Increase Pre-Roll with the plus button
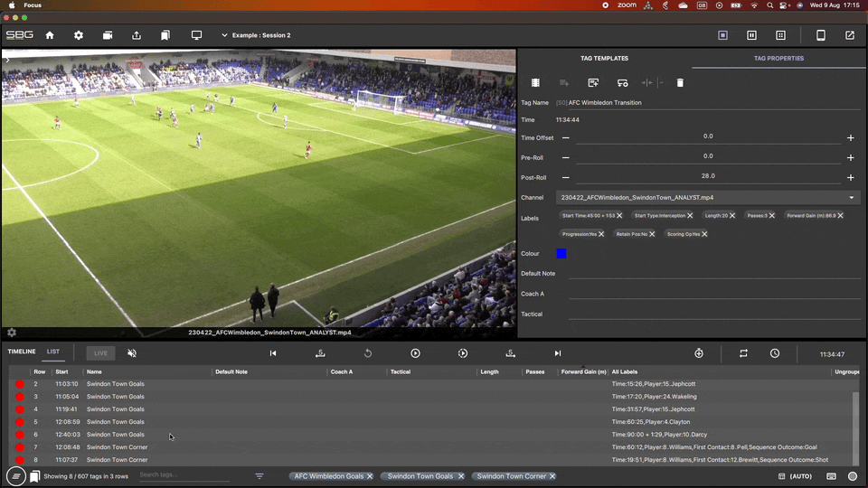Screen dimensions: 868x488 pos(850,157)
